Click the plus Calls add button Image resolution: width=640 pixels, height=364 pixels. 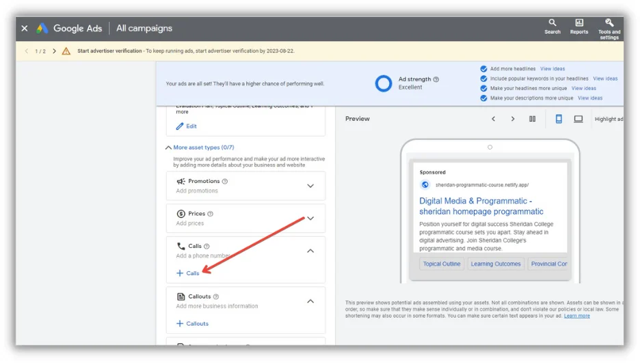click(x=188, y=273)
